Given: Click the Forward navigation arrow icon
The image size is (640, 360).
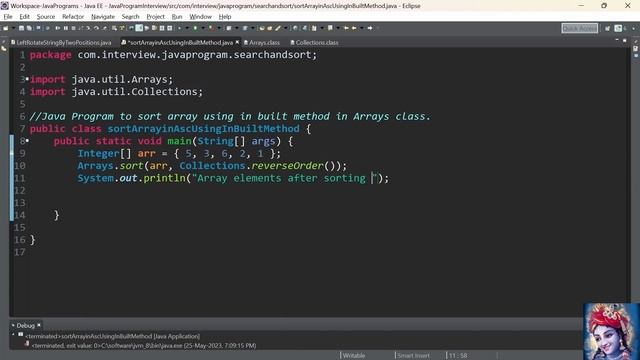Looking at the screenshot, I should coord(370,28).
